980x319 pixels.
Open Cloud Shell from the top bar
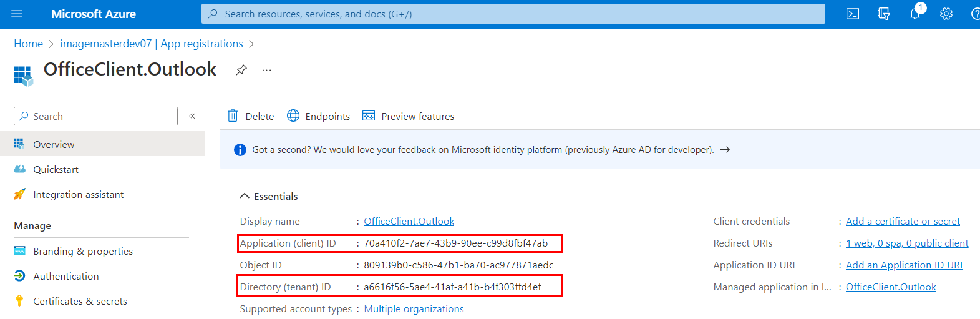coord(853,14)
